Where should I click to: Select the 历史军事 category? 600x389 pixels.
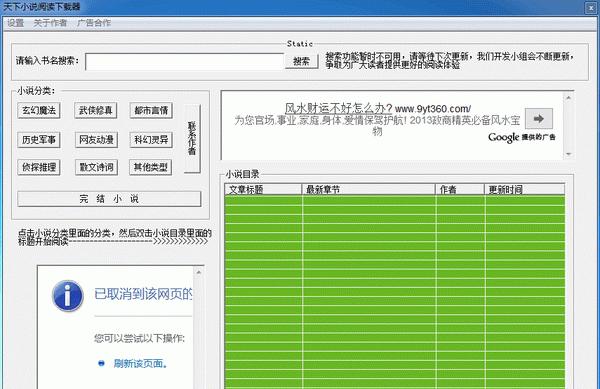(x=39, y=140)
